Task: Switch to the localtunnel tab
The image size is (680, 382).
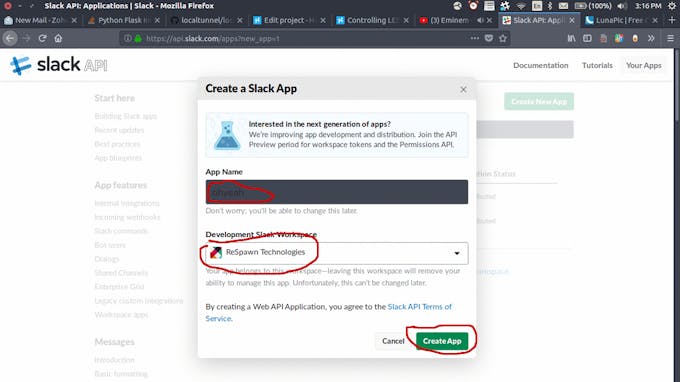Action: coord(206,20)
